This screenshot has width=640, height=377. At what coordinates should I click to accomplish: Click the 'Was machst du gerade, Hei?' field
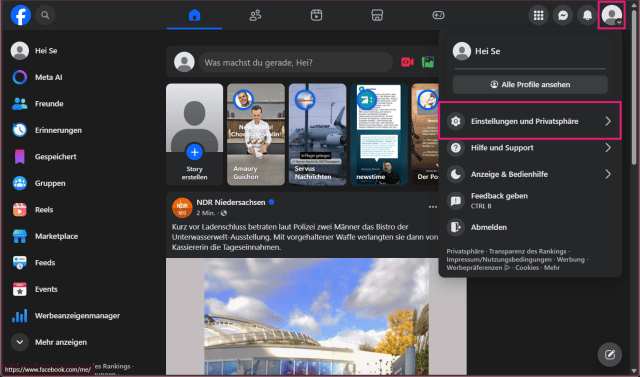click(296, 62)
